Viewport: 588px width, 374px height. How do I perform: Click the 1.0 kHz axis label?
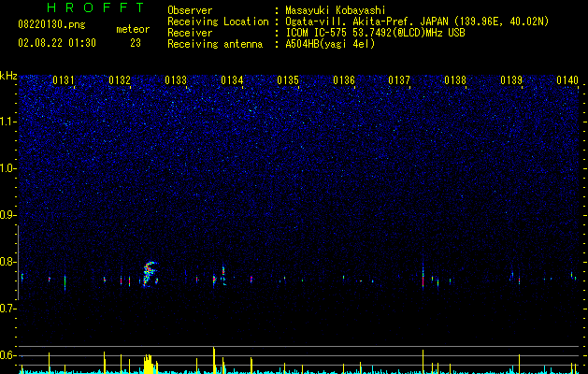pyautogui.click(x=8, y=168)
